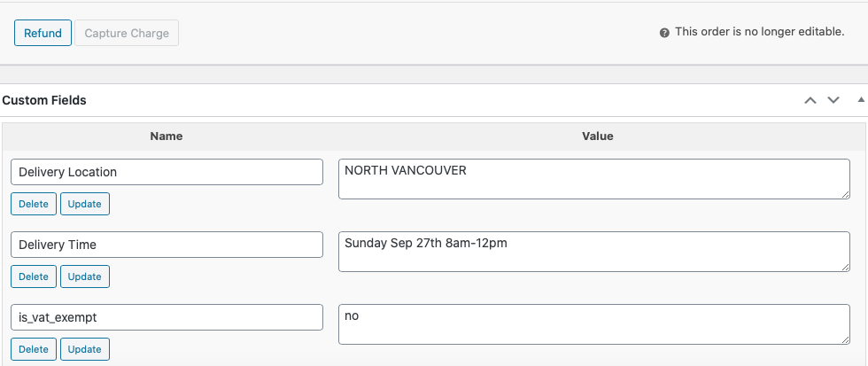
Task: Click the 'no' value textarea
Action: 593,324
